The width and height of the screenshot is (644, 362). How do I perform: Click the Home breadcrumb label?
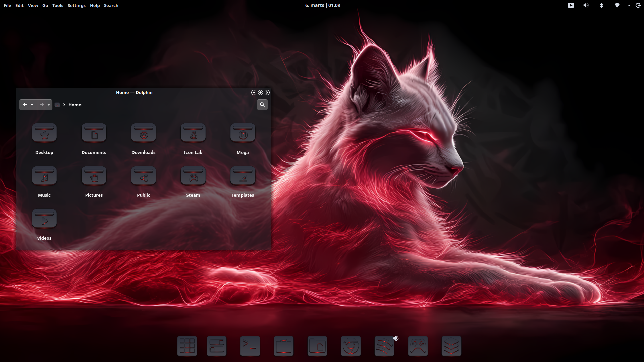tap(75, 105)
